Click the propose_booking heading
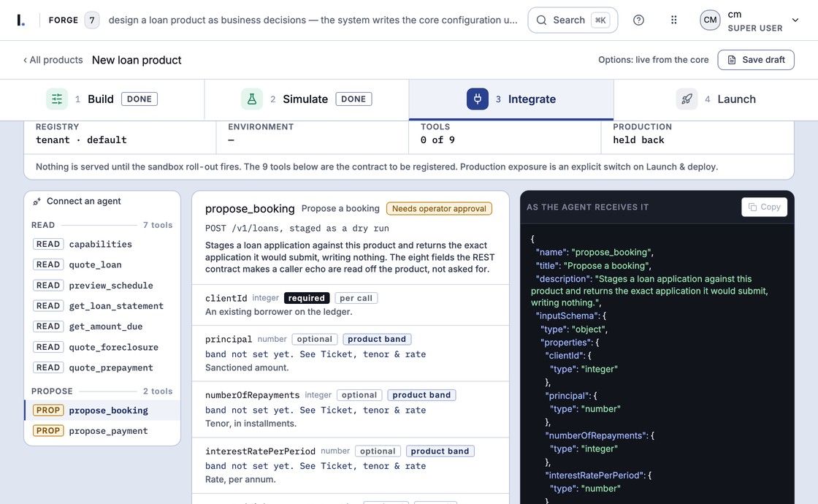 pos(250,209)
